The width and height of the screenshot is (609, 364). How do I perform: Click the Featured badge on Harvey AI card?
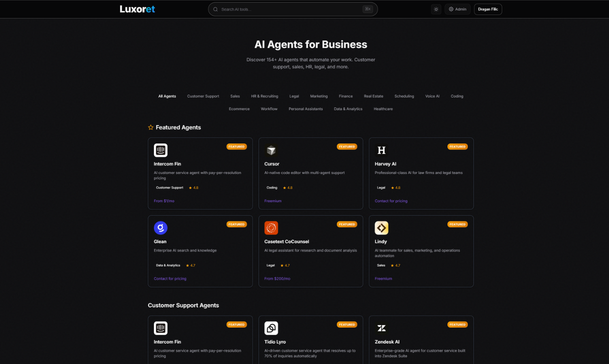click(457, 147)
